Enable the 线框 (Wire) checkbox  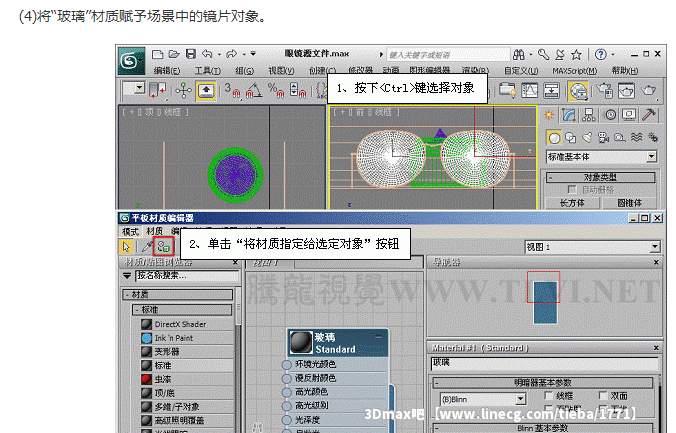[x=547, y=396]
